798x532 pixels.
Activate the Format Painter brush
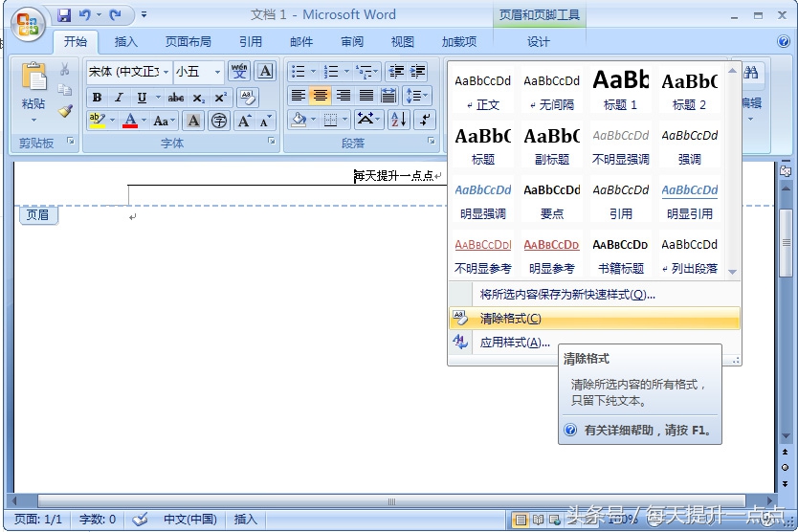point(65,110)
